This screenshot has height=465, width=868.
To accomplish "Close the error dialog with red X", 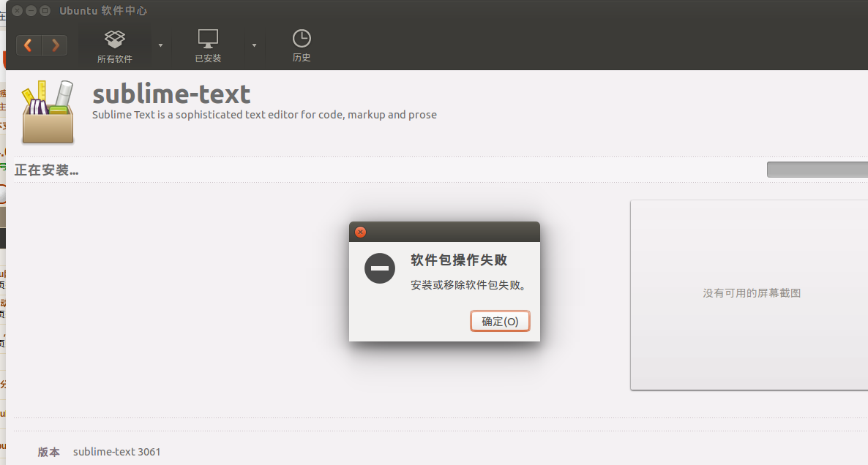I will [x=360, y=232].
